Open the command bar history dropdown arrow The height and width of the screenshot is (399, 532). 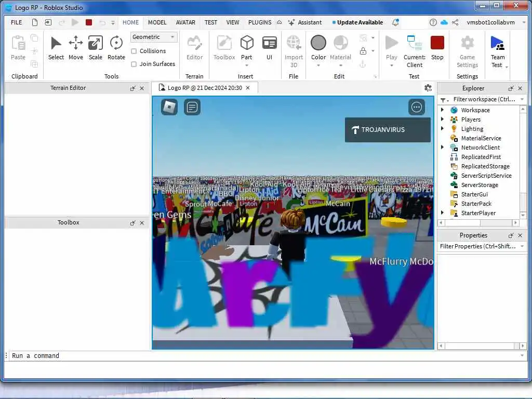pyautogui.click(x=523, y=355)
